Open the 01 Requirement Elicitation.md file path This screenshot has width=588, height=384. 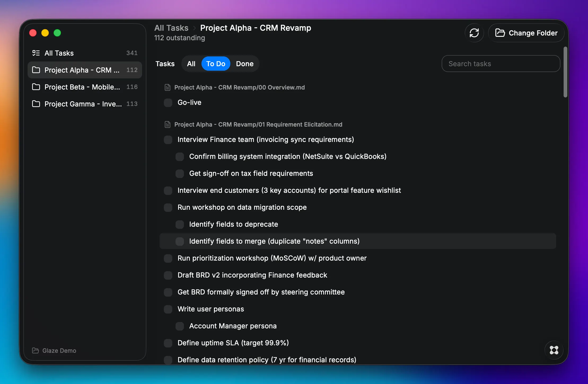[258, 124]
